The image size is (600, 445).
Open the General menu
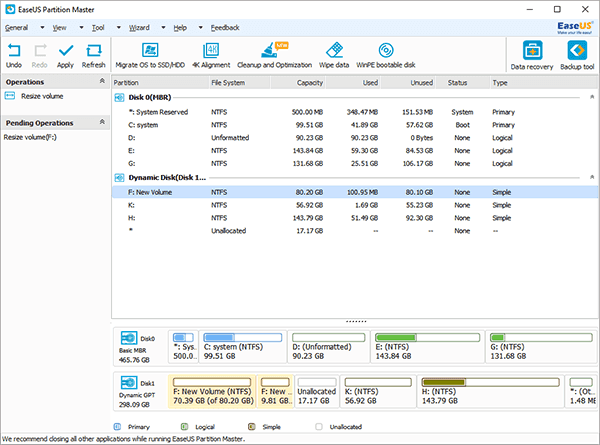coord(16,28)
